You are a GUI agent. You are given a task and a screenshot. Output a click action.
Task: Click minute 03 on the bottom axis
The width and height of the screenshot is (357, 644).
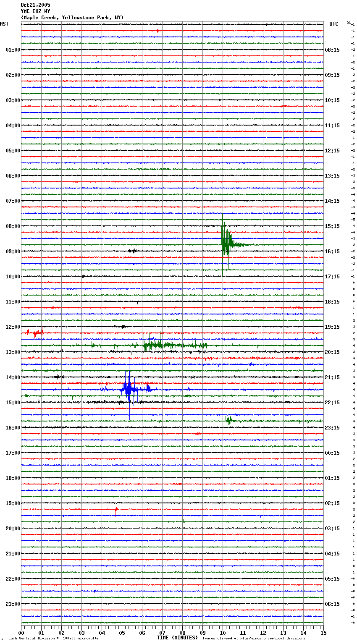coord(81,633)
